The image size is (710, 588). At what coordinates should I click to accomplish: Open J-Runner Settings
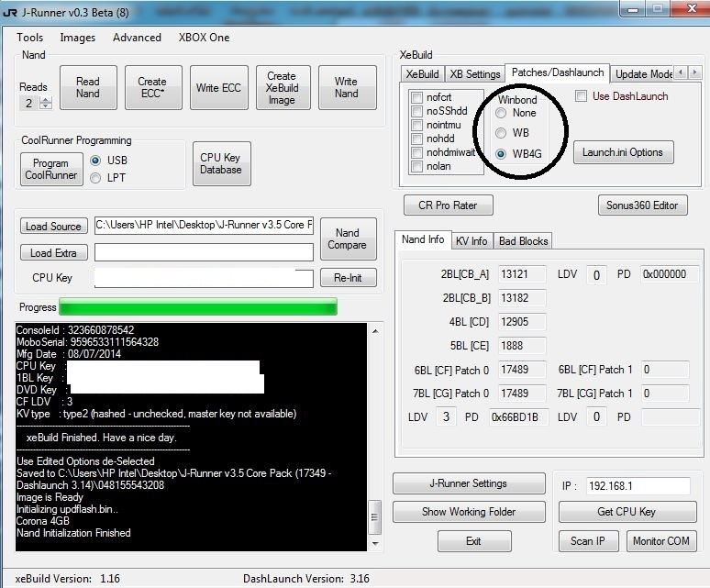pos(469,483)
